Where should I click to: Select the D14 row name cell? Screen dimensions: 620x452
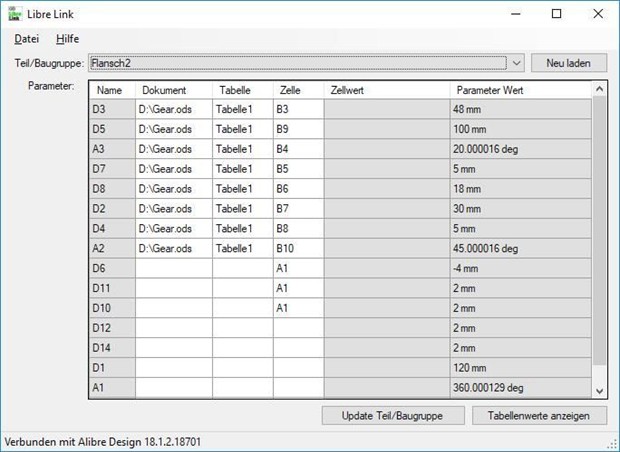(x=112, y=348)
